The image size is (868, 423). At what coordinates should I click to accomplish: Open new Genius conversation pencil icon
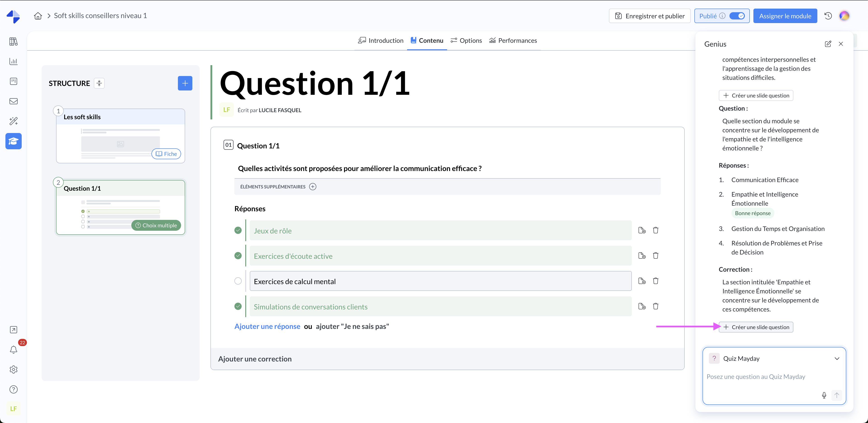point(828,44)
